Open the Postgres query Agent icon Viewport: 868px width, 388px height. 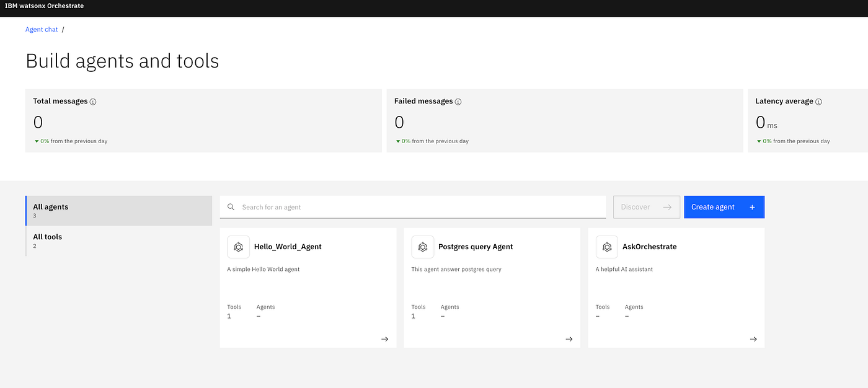pyautogui.click(x=423, y=247)
